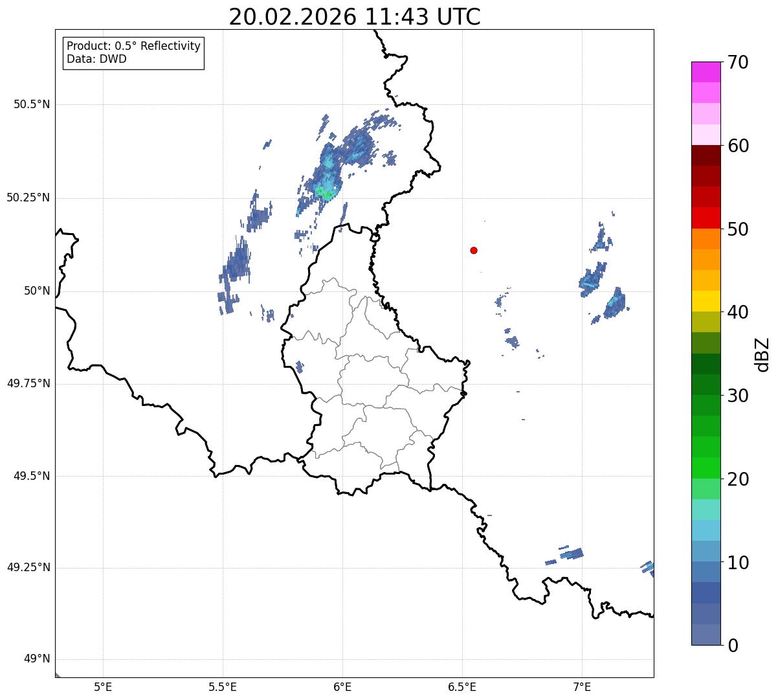Click the 6.5°E longitude label
Image resolution: width=778 pixels, height=700 pixels.
tap(462, 687)
